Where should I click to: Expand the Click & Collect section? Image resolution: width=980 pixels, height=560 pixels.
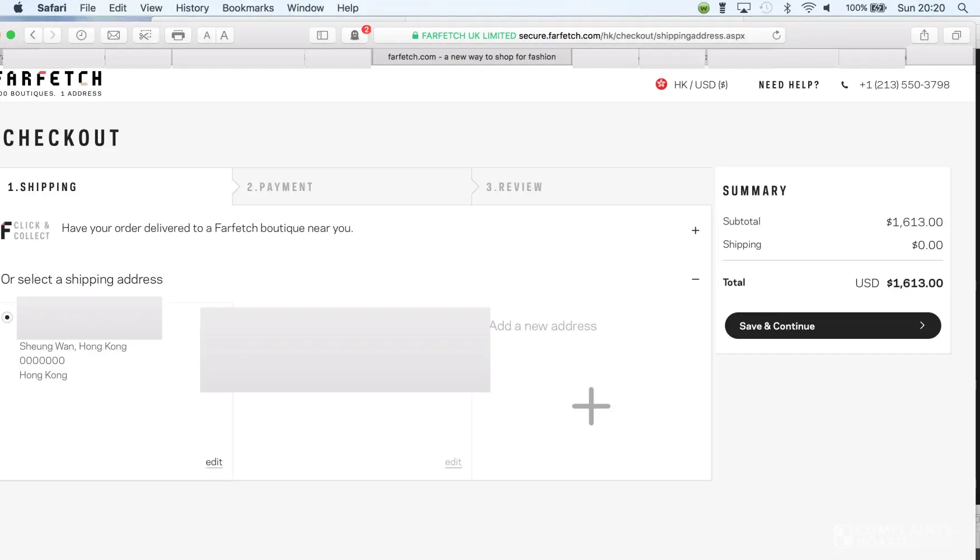pos(695,231)
